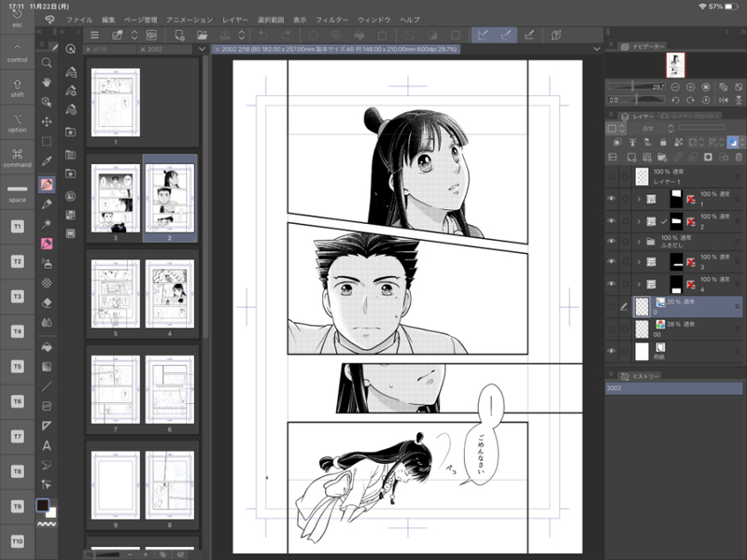Tap the command modifier key
The height and width of the screenshot is (560, 747).
(17, 158)
